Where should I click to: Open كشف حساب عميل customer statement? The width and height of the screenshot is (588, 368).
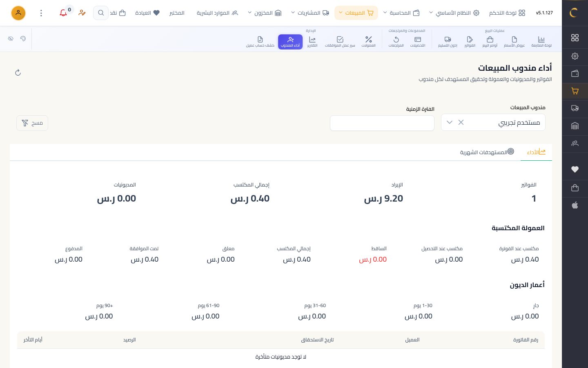click(x=260, y=42)
